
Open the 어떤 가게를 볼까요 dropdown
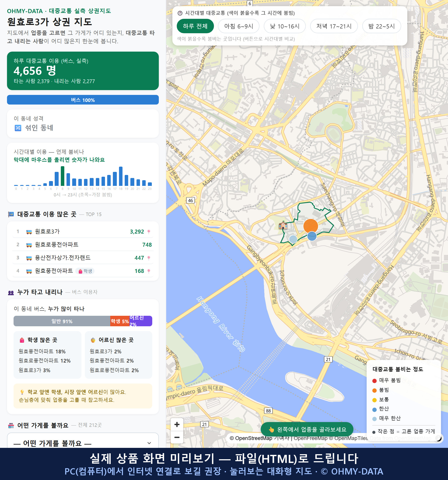(x=83, y=443)
